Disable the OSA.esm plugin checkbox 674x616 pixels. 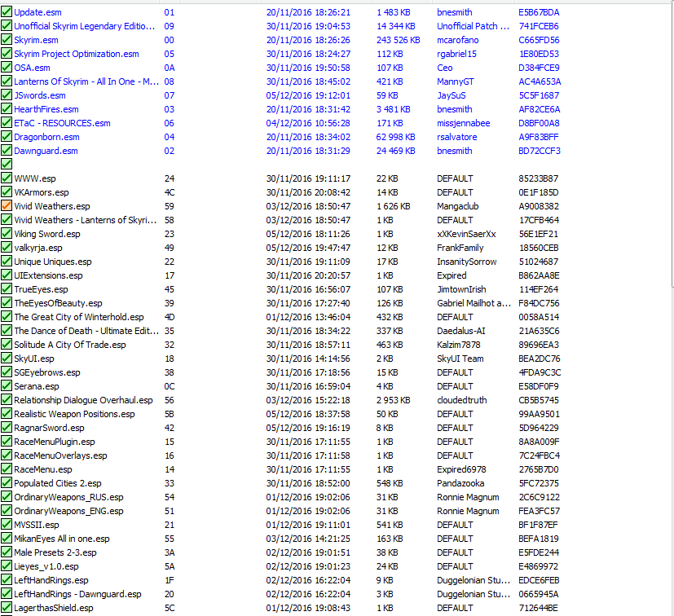click(x=7, y=68)
